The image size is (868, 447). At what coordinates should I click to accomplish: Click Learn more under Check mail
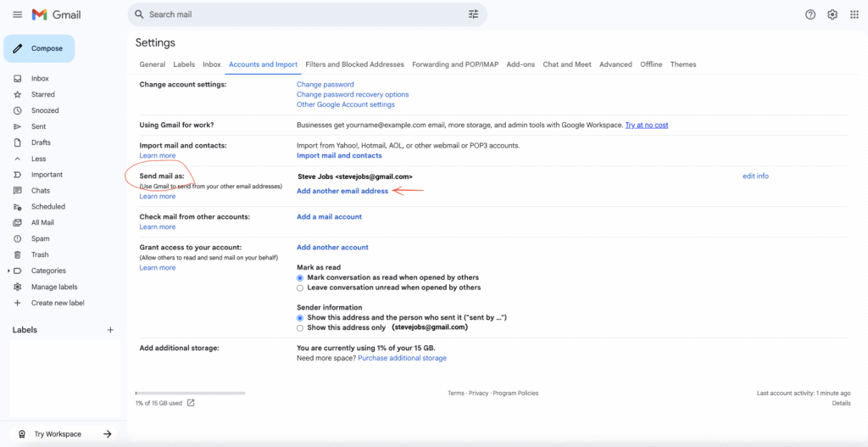157,227
